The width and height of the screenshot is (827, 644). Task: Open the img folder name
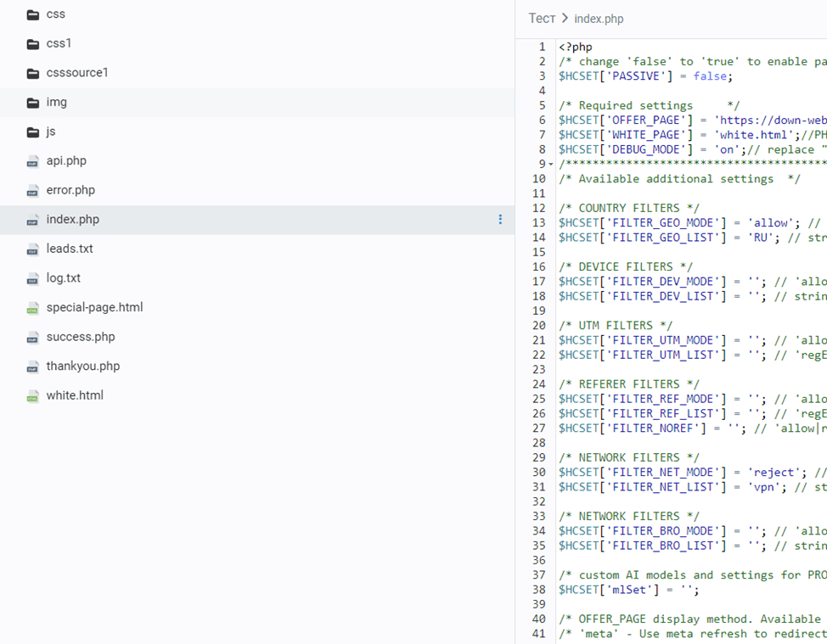[56, 102]
